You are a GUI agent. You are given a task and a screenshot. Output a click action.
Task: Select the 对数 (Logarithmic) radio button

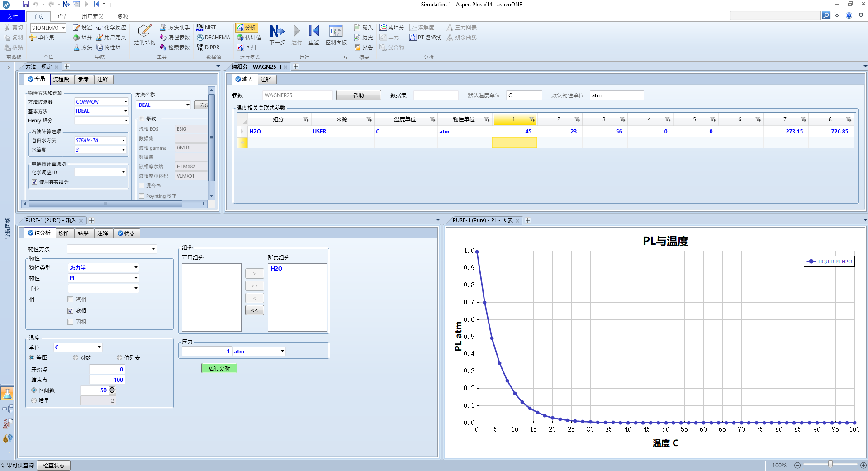pyautogui.click(x=76, y=357)
